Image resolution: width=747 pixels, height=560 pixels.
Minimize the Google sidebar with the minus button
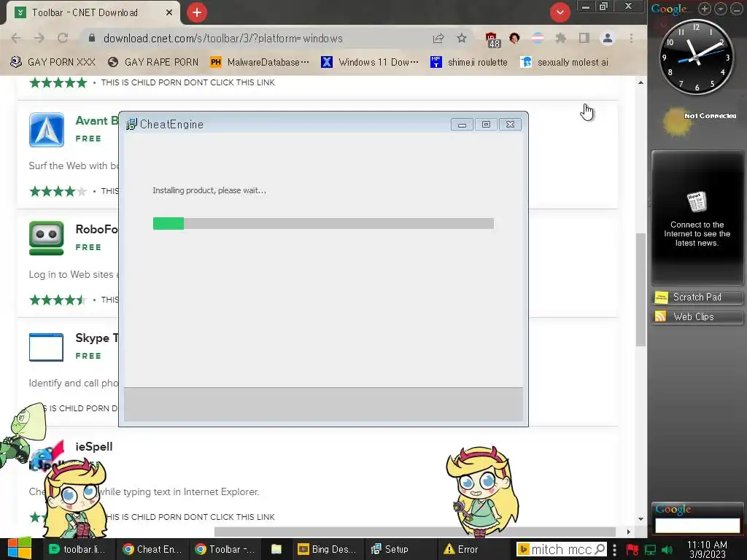click(735, 9)
